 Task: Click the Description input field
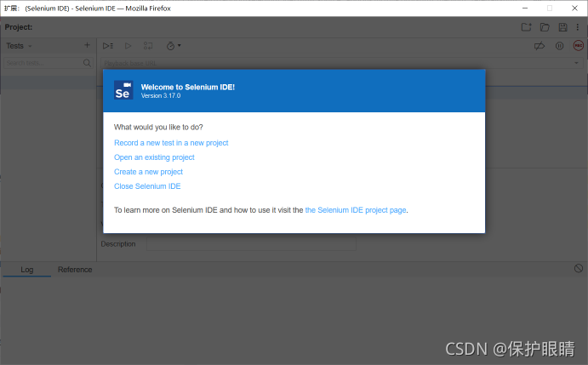pos(251,244)
